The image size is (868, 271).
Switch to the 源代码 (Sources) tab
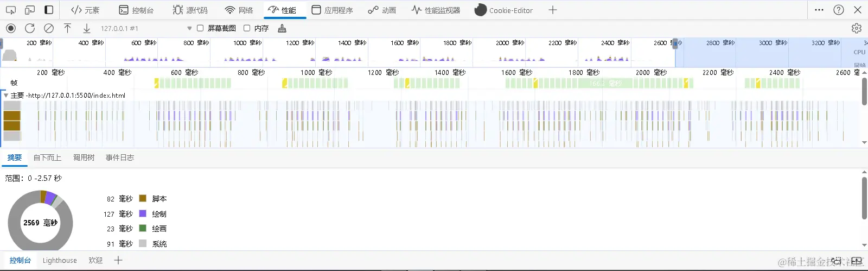click(x=190, y=10)
